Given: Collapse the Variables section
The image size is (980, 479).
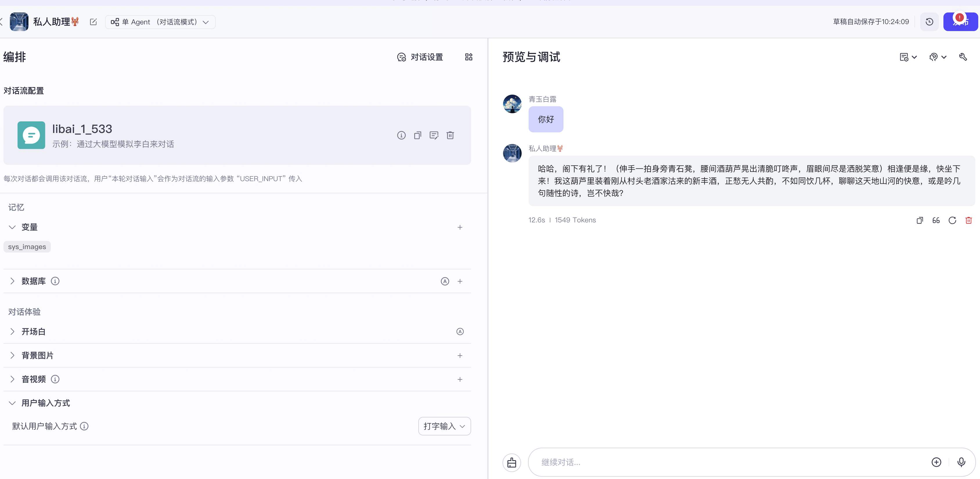Looking at the screenshot, I should click(12, 227).
